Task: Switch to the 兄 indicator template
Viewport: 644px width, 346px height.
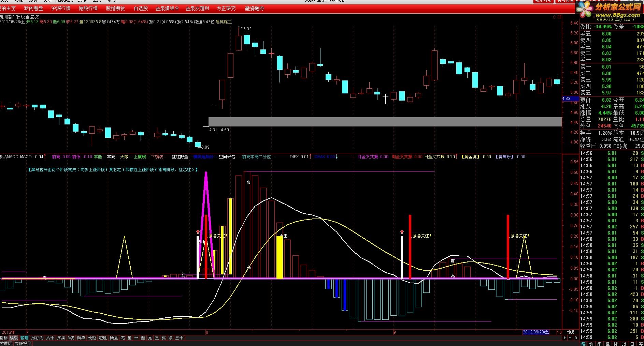Action: [150, 338]
